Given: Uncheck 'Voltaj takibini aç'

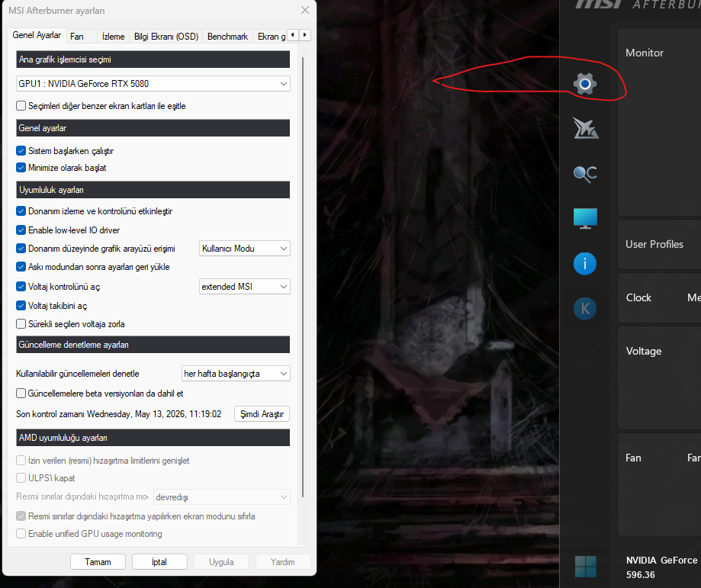Looking at the screenshot, I should coord(21,306).
